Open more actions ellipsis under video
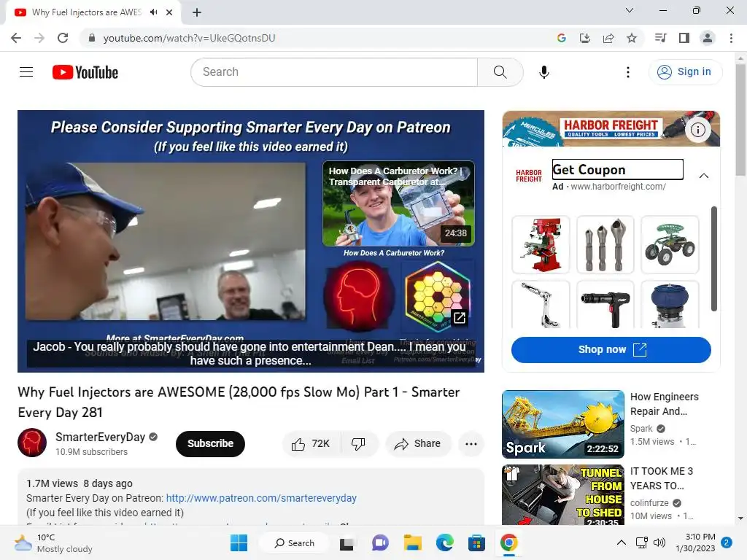747x560 pixels. pyautogui.click(x=471, y=444)
